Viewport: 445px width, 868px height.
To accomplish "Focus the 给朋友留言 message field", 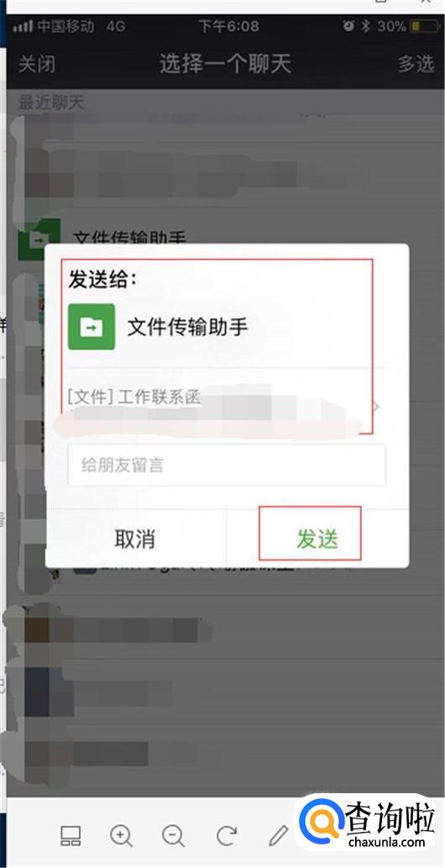I will 227,465.
